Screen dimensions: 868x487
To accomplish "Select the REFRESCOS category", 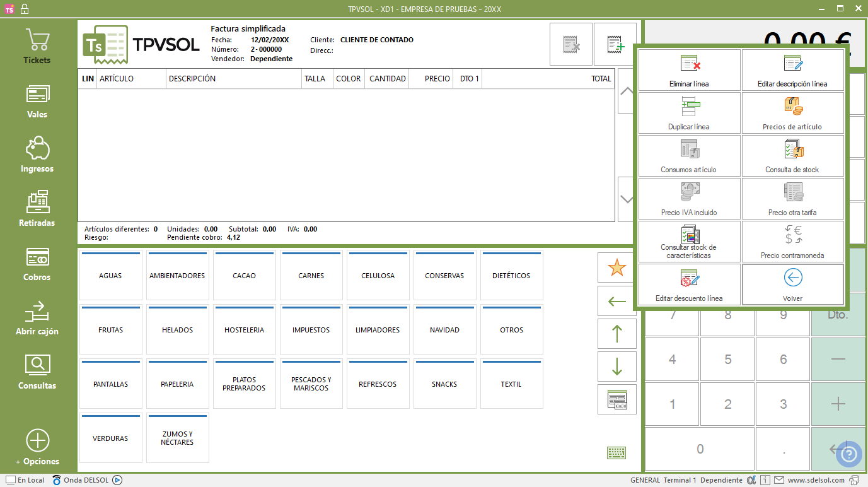I will click(378, 384).
